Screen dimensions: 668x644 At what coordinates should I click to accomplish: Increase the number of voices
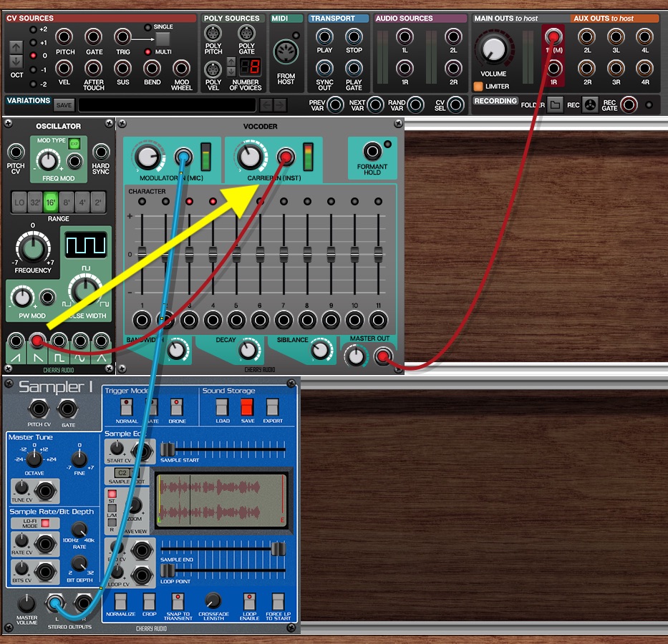231,61
